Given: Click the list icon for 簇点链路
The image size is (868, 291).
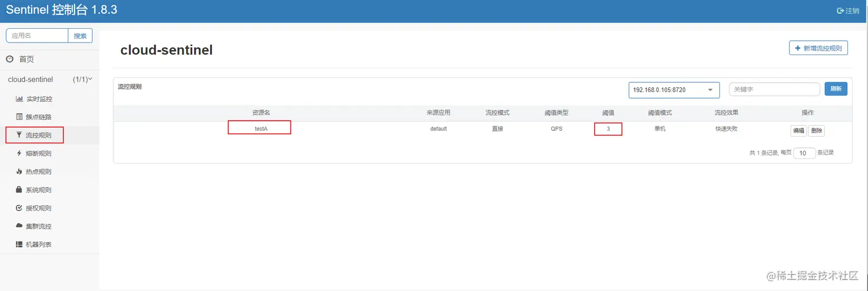Looking at the screenshot, I should tap(19, 117).
